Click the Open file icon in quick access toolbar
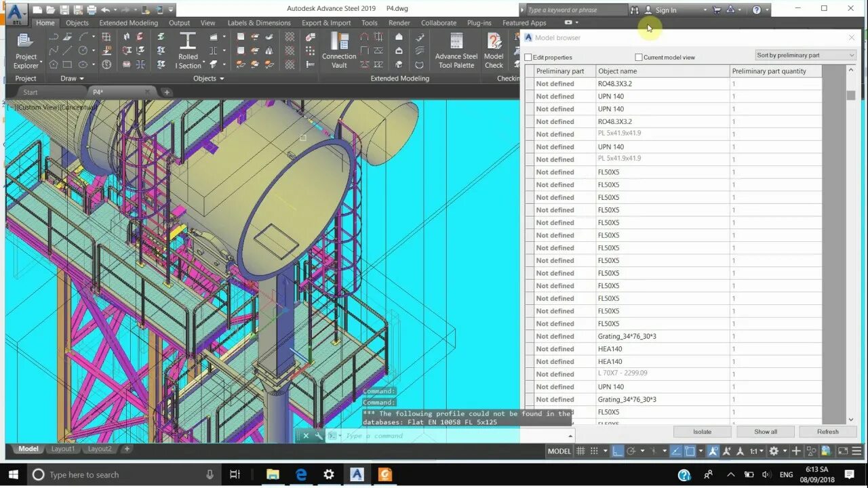The width and height of the screenshot is (868, 488). tap(50, 10)
